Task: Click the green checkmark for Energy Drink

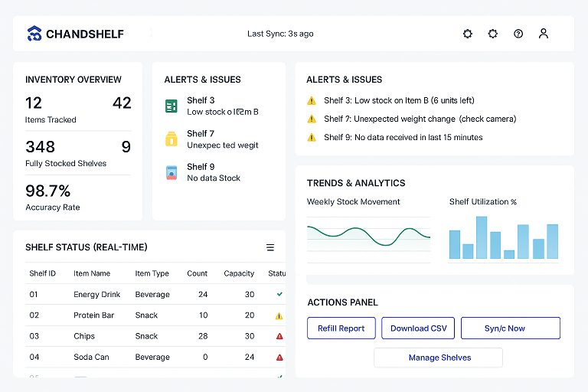Action: [x=279, y=294]
